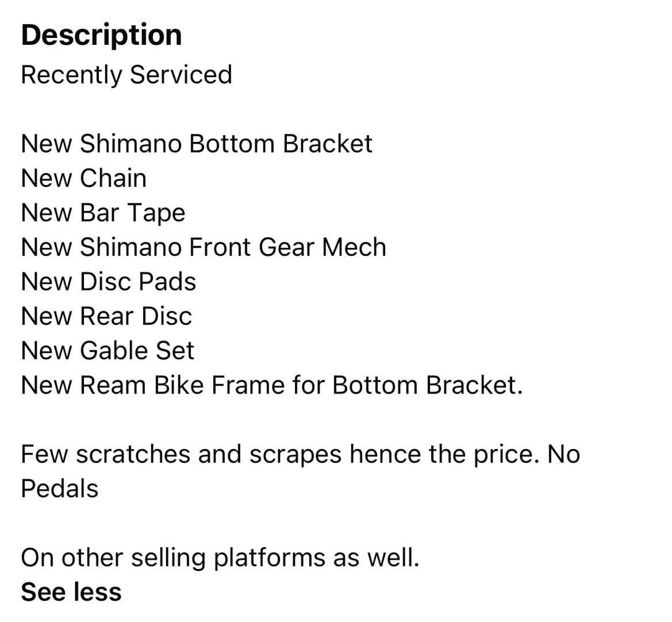Image resolution: width=672 pixels, height=622 pixels.
Task: Click the New Rear Disc text
Action: [106, 316]
